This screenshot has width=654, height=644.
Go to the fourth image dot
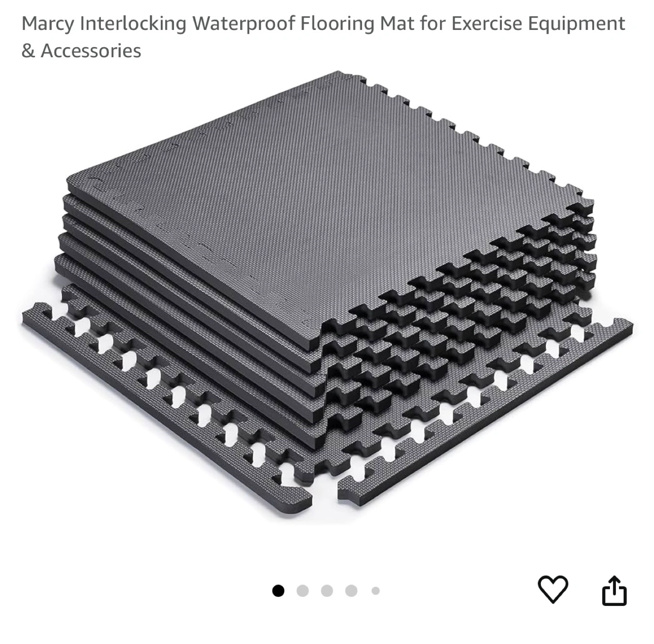[x=351, y=591]
